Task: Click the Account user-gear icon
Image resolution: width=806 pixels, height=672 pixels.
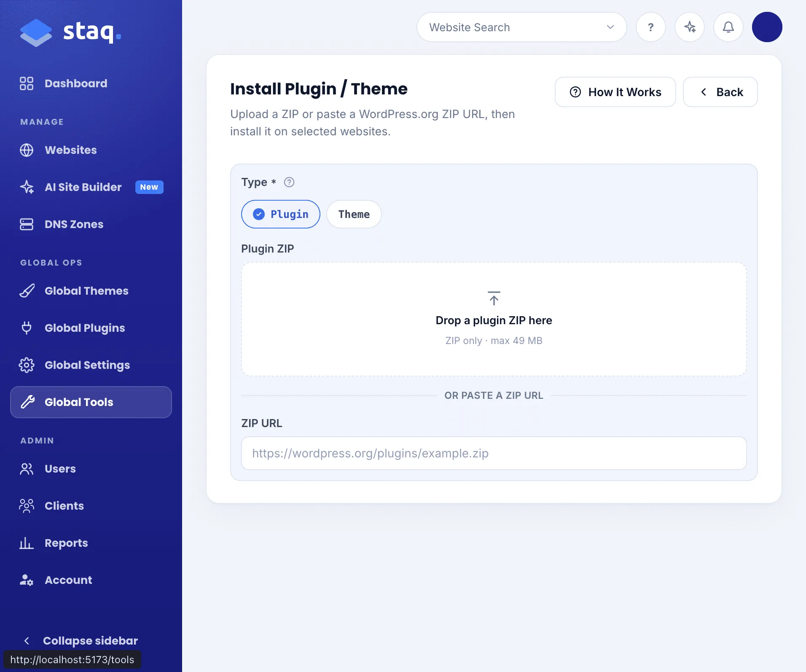Action: 27,580
